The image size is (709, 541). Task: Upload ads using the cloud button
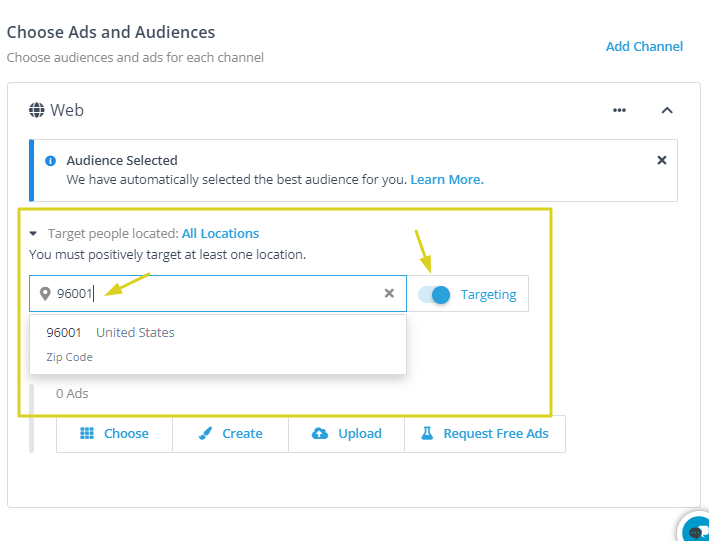tap(346, 434)
